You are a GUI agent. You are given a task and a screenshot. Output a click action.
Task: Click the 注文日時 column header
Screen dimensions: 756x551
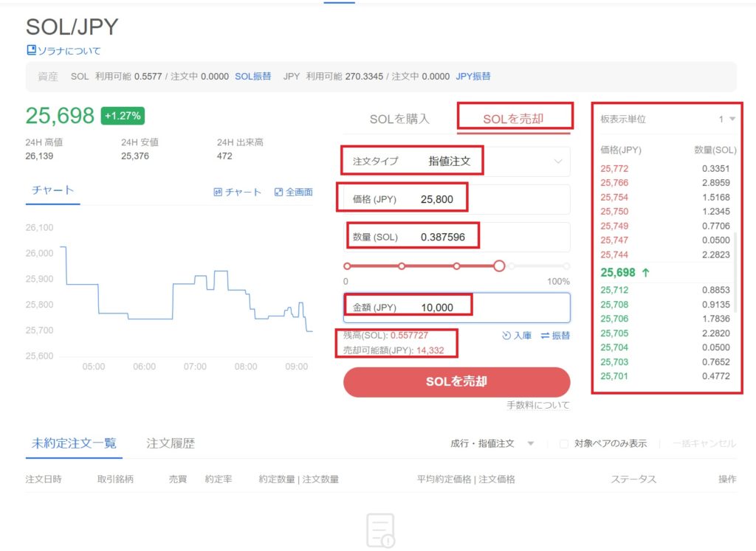[44, 479]
